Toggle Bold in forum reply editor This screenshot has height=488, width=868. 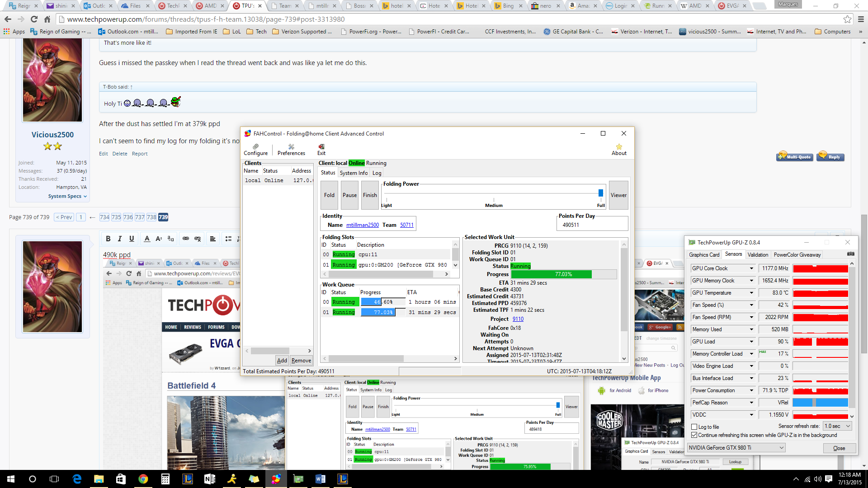(x=108, y=239)
